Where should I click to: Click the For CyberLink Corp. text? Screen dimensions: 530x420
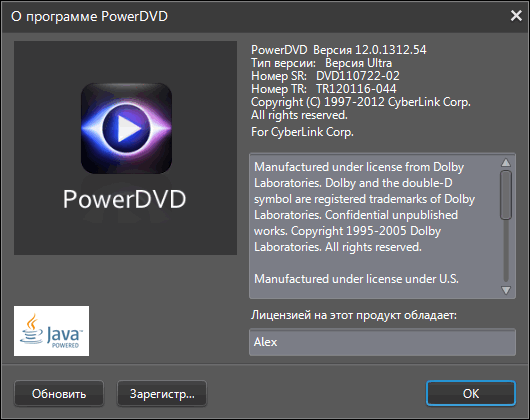click(302, 132)
